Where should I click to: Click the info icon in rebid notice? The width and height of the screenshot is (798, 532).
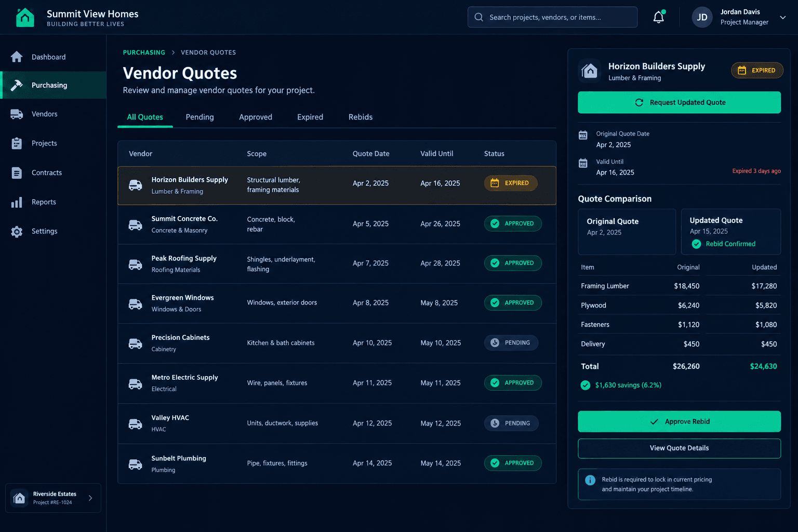coord(590,480)
